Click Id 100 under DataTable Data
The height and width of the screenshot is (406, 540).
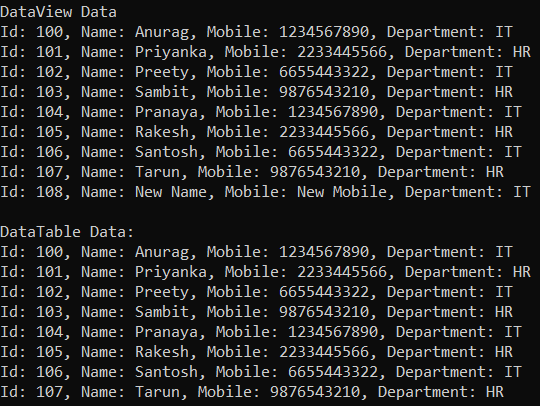[50, 252]
